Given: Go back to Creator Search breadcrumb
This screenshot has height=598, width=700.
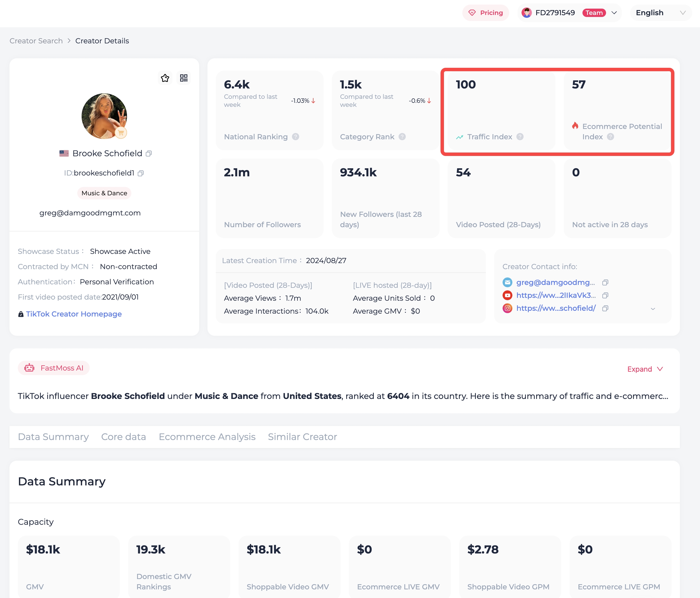Looking at the screenshot, I should click(36, 41).
